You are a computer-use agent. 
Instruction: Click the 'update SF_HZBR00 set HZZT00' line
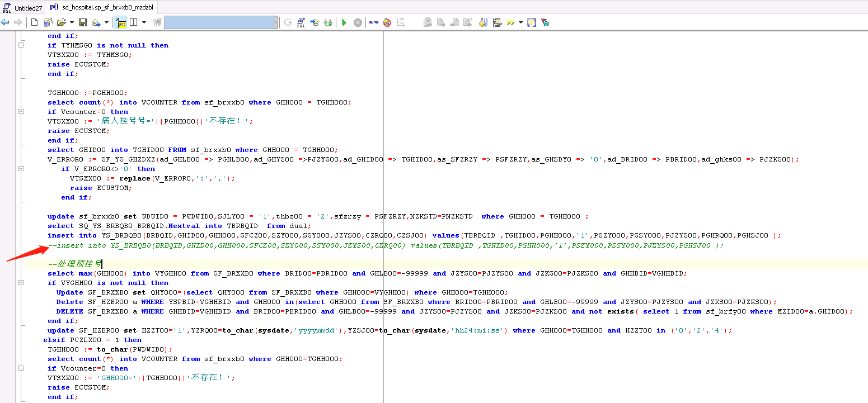coord(390,330)
